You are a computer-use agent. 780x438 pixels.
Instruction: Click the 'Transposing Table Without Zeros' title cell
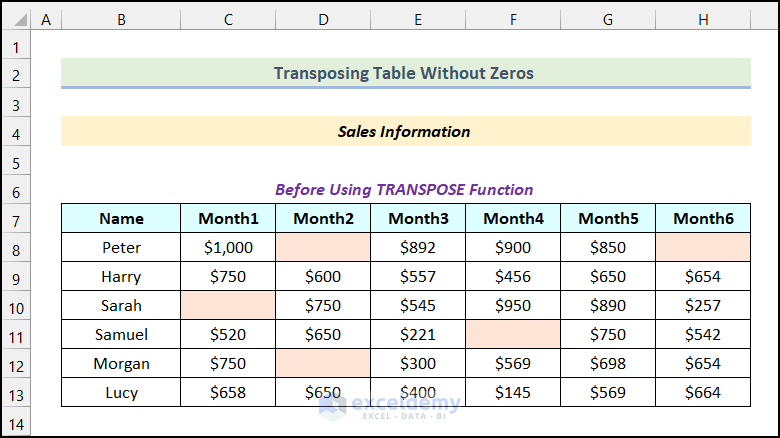(404, 73)
